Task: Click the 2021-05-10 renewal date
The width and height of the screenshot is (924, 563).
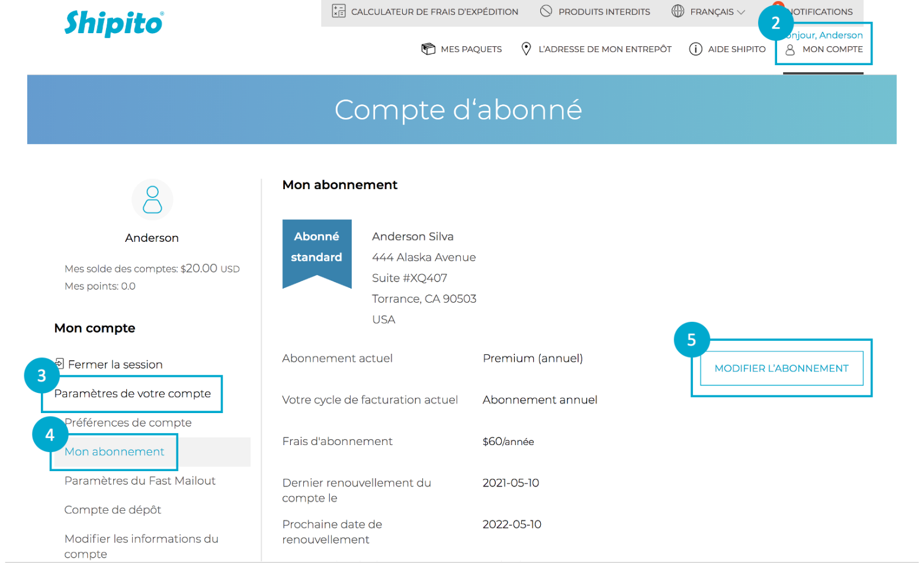Action: click(x=511, y=483)
